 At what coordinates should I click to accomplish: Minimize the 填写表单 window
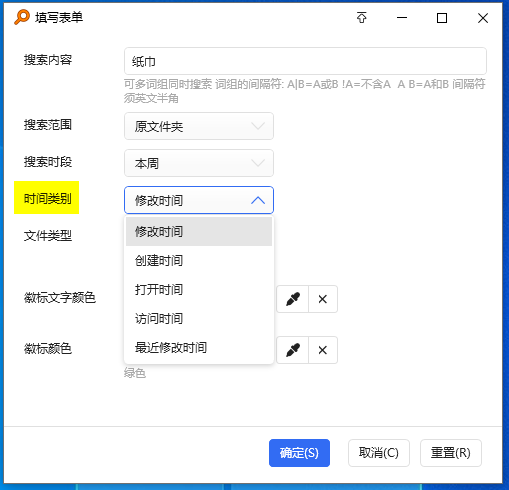pyautogui.click(x=402, y=18)
